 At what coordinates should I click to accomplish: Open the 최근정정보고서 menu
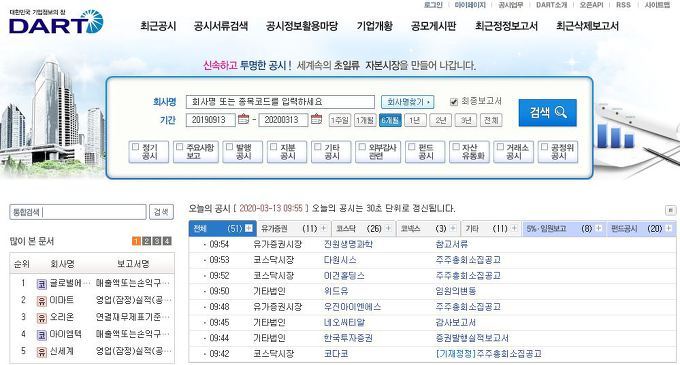(506, 26)
